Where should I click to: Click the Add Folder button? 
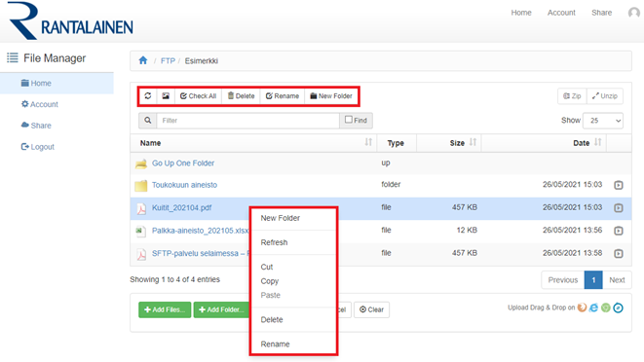(221, 309)
